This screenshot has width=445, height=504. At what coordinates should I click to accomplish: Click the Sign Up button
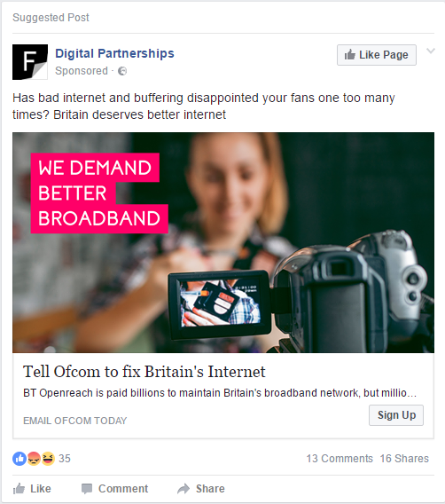click(396, 415)
